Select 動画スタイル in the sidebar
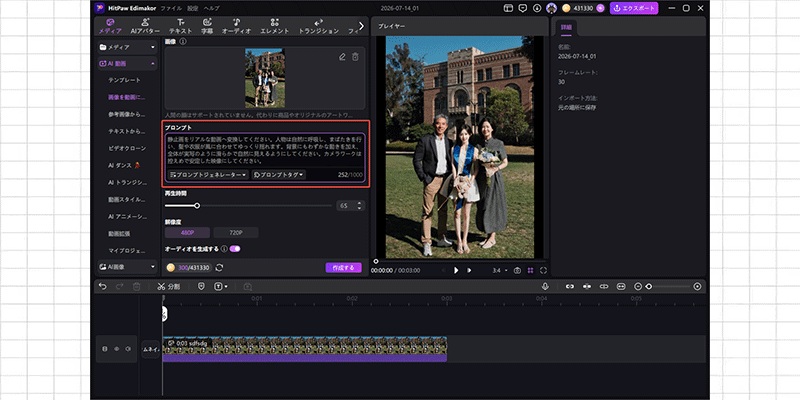The width and height of the screenshot is (800, 400). tap(127, 199)
